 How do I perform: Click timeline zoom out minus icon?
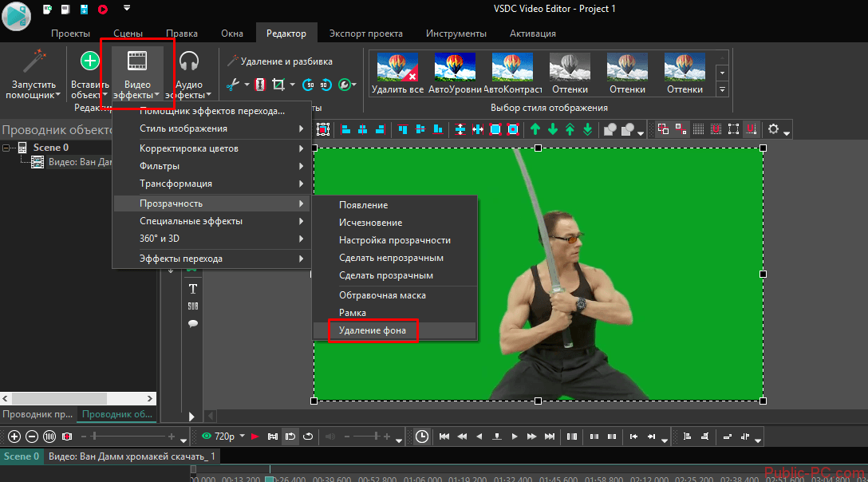tap(32, 437)
